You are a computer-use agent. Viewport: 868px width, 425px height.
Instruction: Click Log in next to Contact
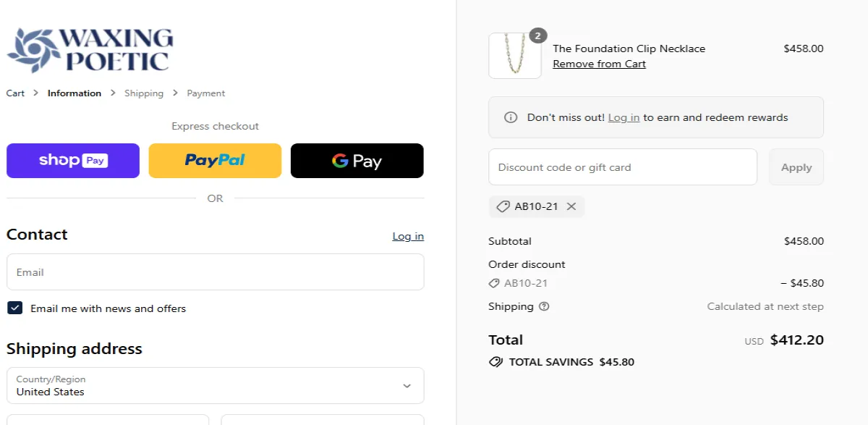(407, 235)
